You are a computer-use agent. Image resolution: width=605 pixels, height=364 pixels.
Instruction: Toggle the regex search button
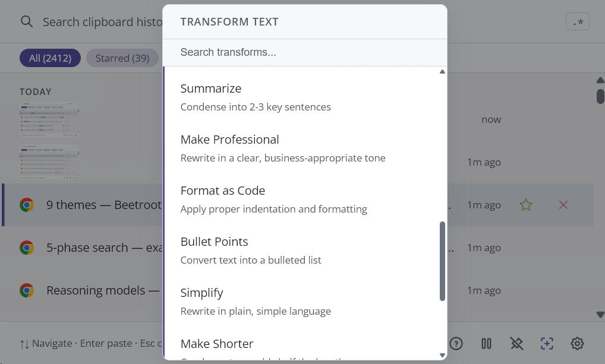coord(577,22)
